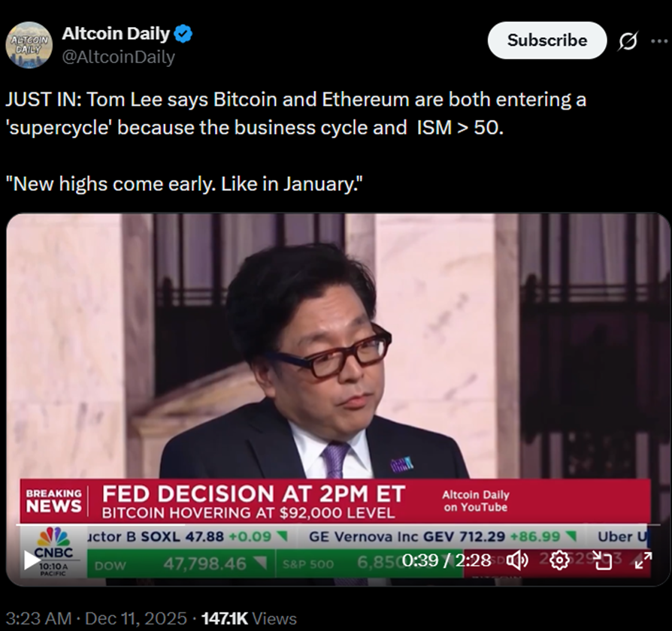The width and height of the screenshot is (672, 631).
Task: Mute the video with the speaker icon
Action: (x=517, y=560)
